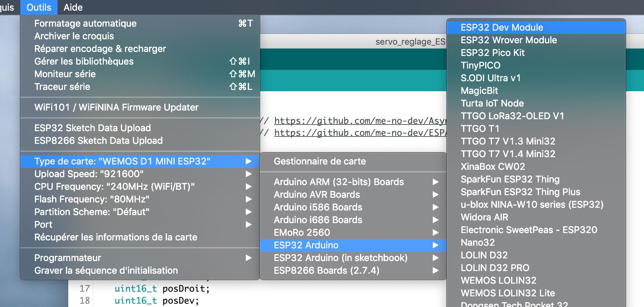Select Récupérer les informations de la carte
This screenshot has height=307, width=644.
click(140, 237)
